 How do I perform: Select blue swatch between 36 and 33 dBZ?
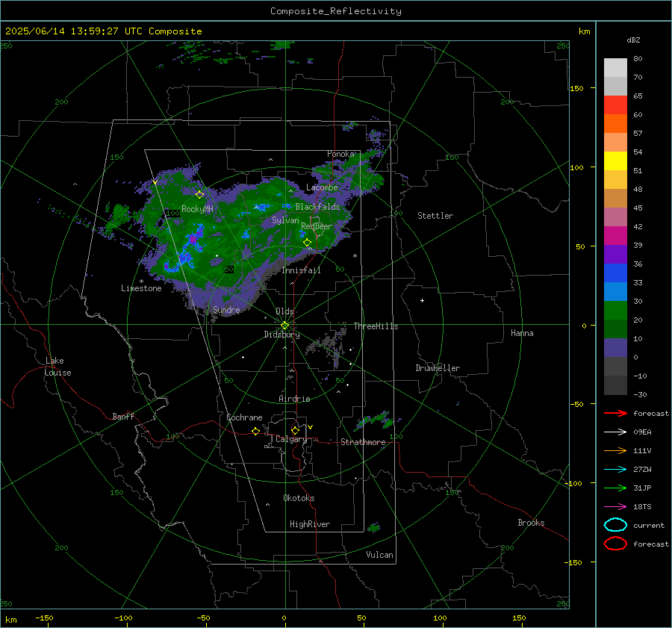pyautogui.click(x=615, y=273)
